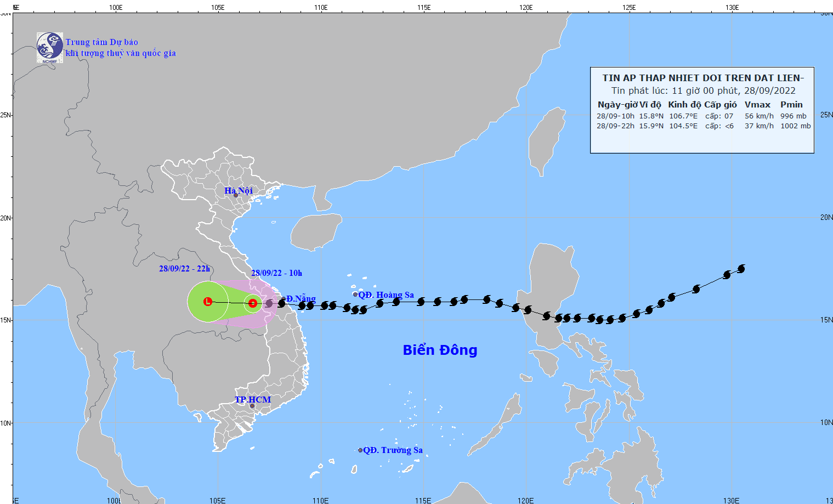Click the red L low-pressure marker
The height and width of the screenshot is (504, 833).
(208, 302)
